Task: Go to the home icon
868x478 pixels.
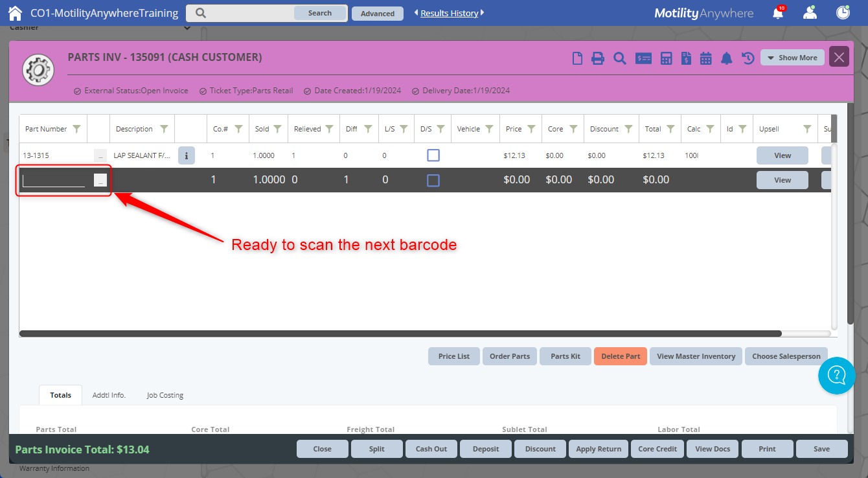Action: click(15, 13)
